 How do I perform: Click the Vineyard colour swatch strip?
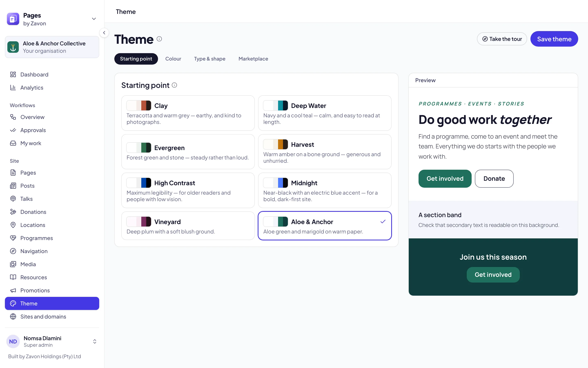[139, 222]
